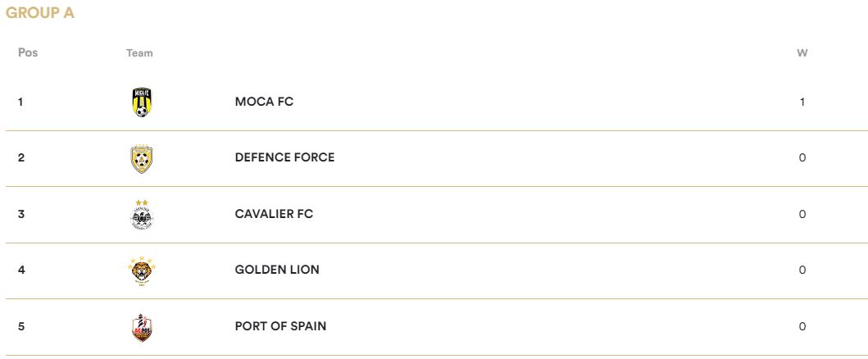Click the Port of Spain club crest

(x=142, y=328)
